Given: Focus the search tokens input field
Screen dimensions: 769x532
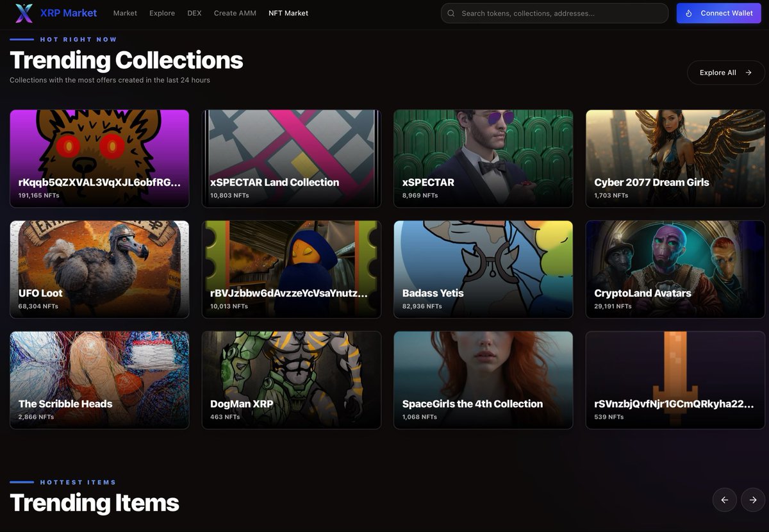Looking at the screenshot, I should pos(554,13).
